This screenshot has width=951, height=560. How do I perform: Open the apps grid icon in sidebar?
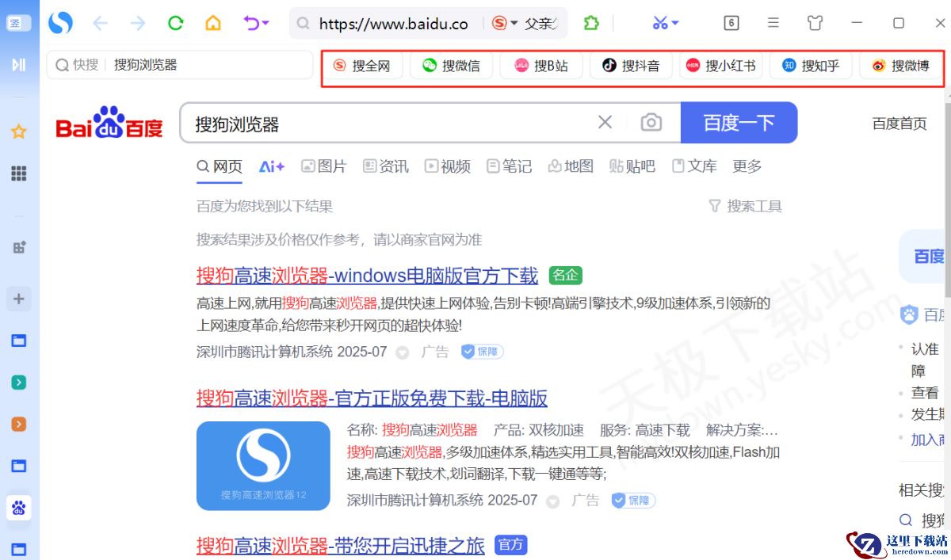coord(19,173)
